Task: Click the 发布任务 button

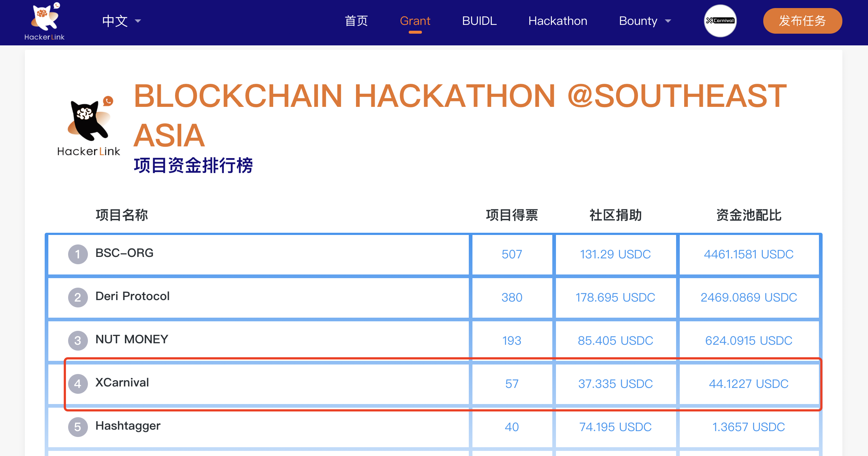Action: [802, 21]
